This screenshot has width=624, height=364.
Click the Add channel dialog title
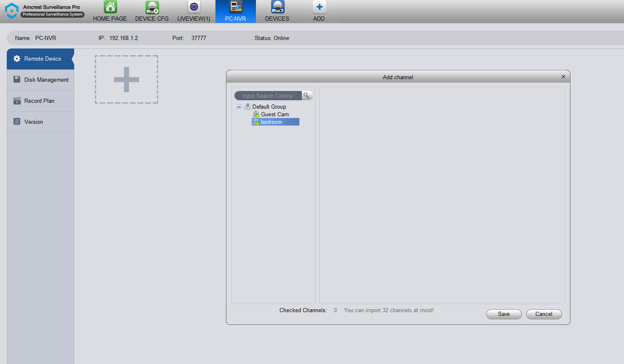click(398, 77)
